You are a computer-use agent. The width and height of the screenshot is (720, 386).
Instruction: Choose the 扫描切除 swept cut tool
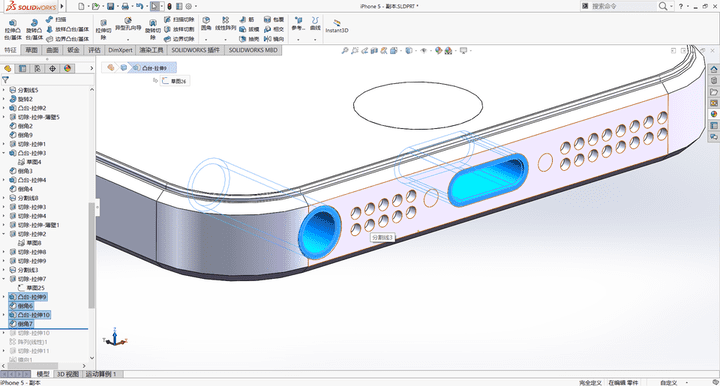180,20
